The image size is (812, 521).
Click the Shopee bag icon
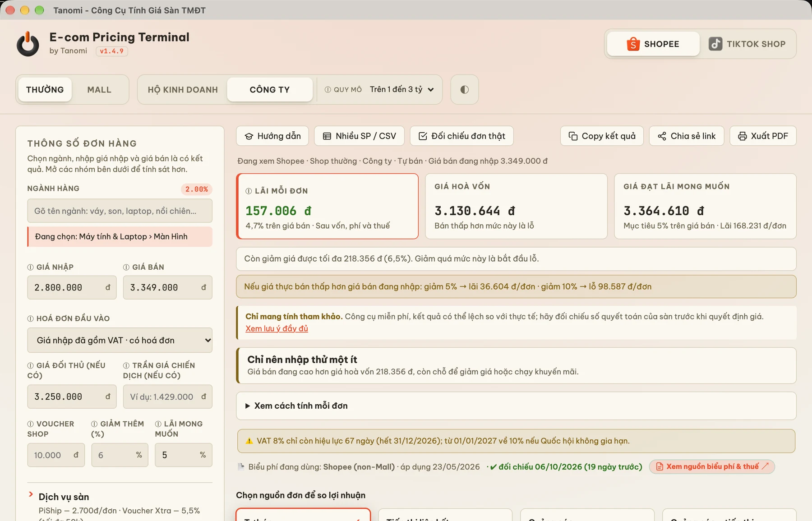pos(633,44)
